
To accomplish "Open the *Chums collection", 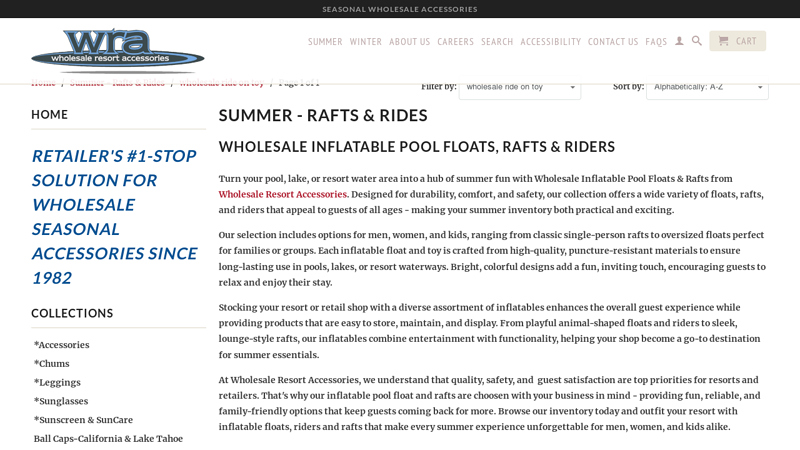I will (x=52, y=364).
